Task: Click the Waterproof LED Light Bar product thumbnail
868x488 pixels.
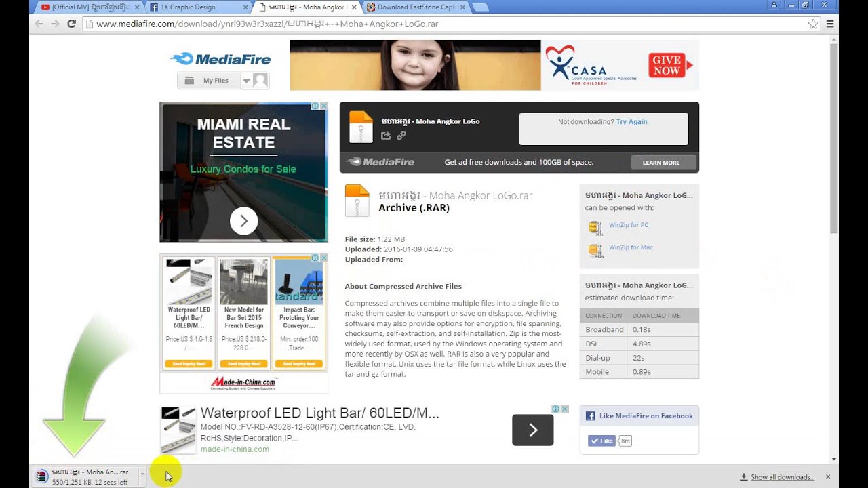Action: pyautogui.click(x=189, y=282)
